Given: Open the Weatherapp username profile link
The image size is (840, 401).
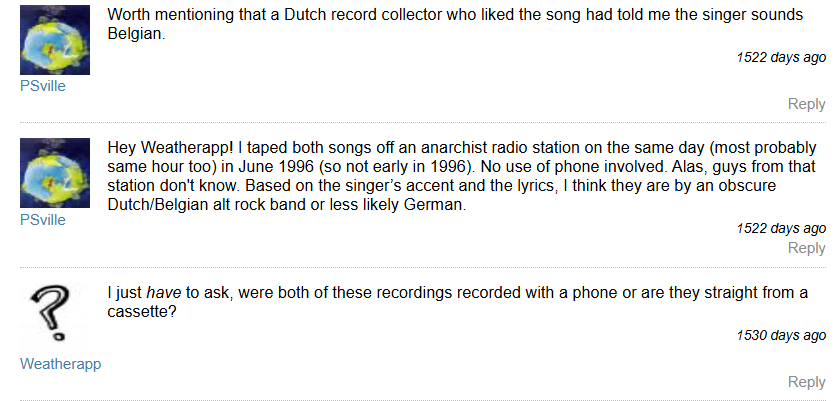Looking at the screenshot, I should coord(60,364).
